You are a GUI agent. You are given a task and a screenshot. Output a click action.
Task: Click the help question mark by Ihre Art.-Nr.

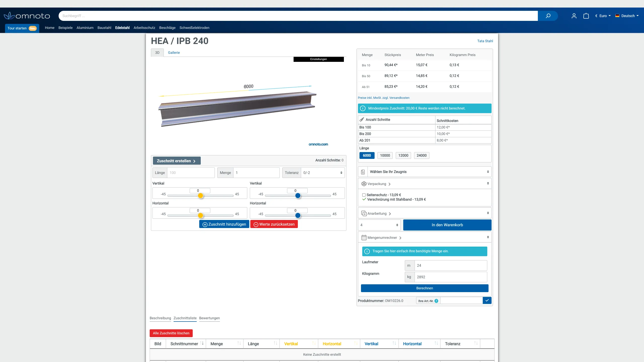tap(436, 301)
